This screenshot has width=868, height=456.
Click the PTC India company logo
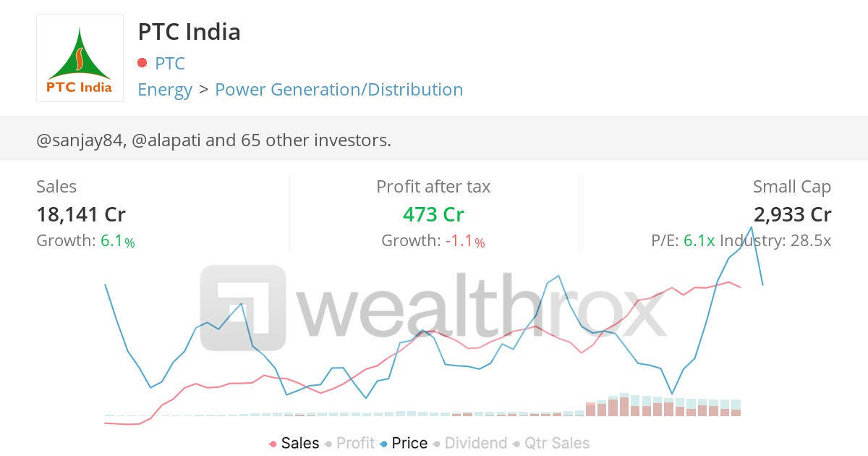(80, 58)
